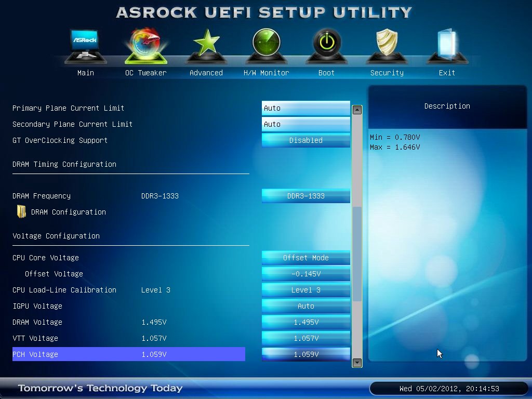Open the Advanced green star icon
Screen dimensions: 532x399
206,46
